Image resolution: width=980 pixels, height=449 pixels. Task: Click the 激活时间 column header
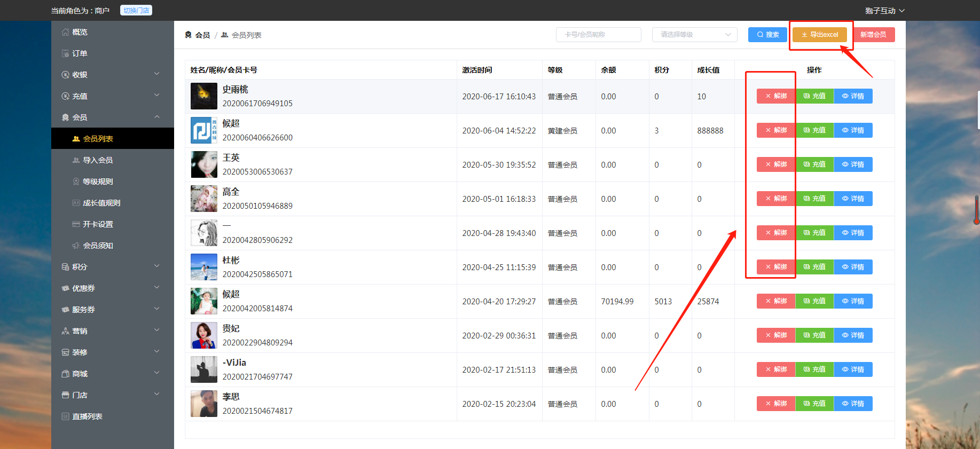pyautogui.click(x=477, y=70)
